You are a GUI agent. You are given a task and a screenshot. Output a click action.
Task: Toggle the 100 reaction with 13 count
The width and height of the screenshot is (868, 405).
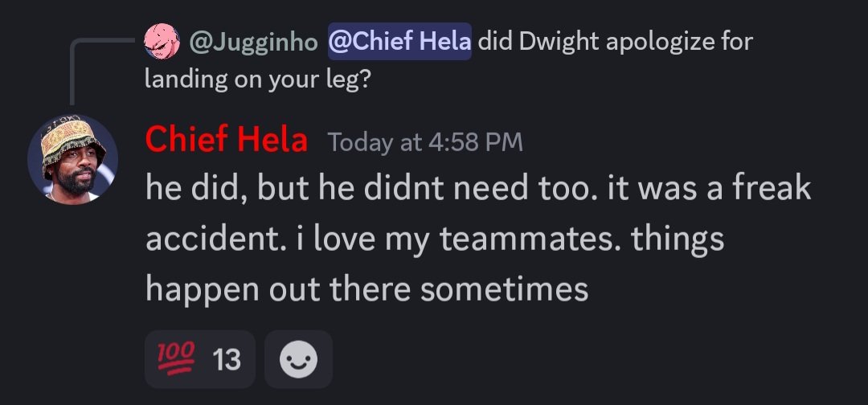pos(199,359)
